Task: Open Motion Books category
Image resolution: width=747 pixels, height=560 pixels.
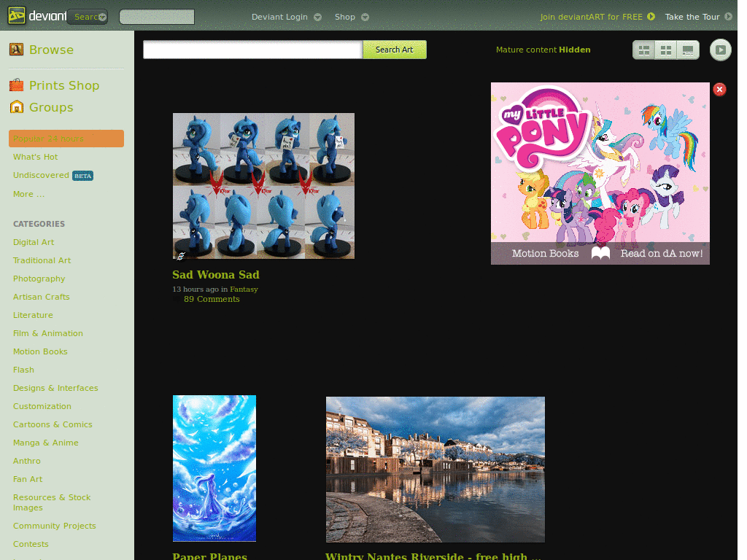Action: tap(41, 351)
